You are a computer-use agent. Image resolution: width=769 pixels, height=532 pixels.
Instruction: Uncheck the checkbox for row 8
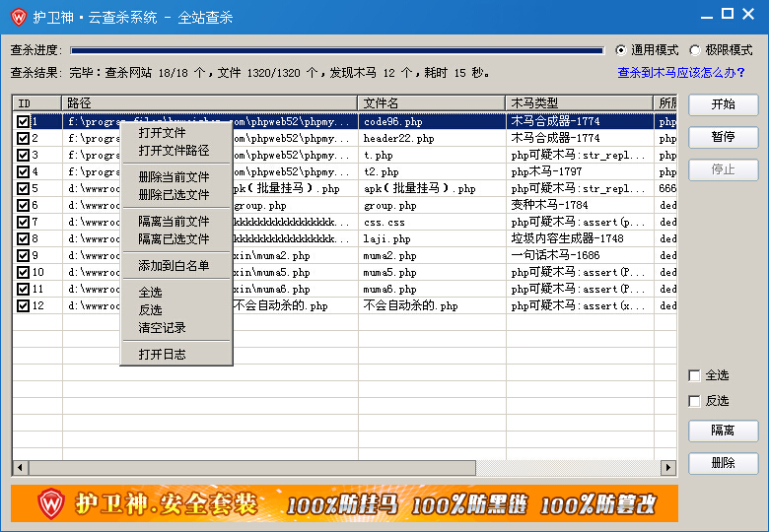[23, 238]
